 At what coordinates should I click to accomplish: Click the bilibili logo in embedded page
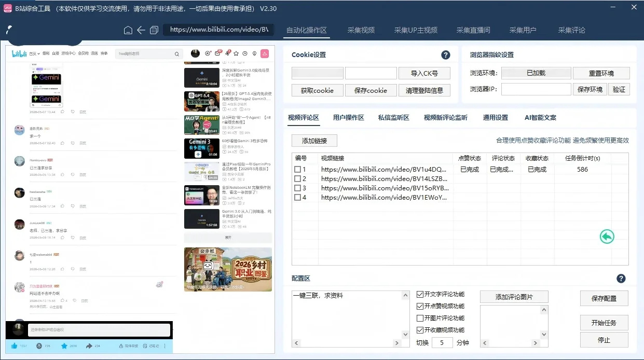19,53
